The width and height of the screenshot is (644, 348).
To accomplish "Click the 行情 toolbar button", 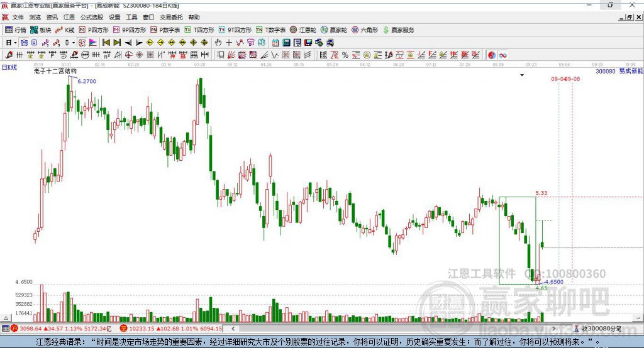I will click(16, 30).
